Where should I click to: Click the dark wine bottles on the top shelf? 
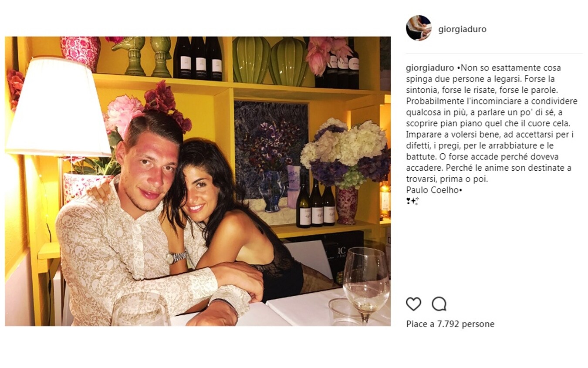tap(198, 58)
